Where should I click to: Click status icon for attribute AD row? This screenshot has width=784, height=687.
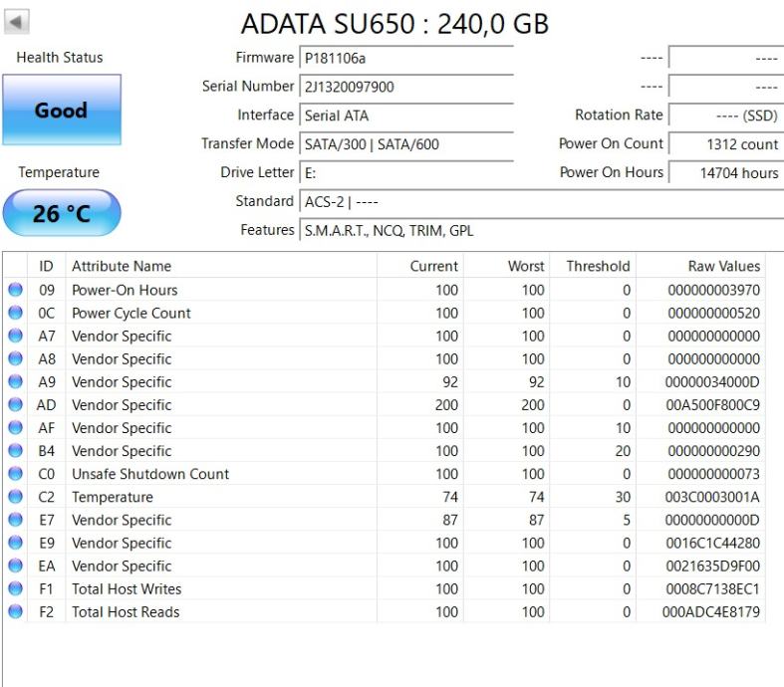coord(16,404)
